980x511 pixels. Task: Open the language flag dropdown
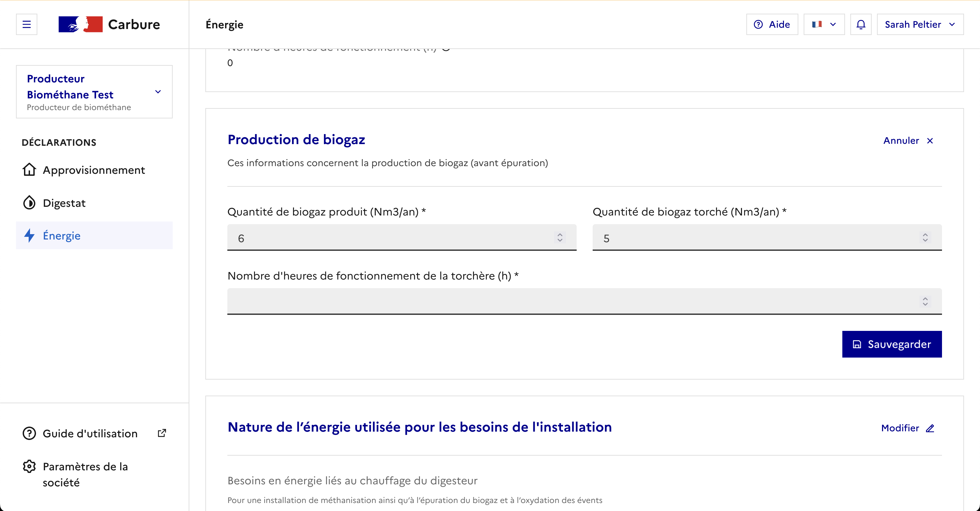pos(824,24)
